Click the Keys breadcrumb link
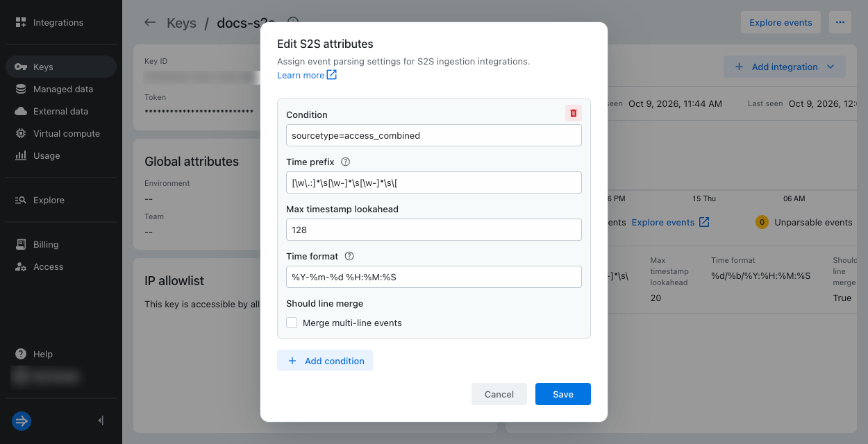Viewport: 868px width, 444px height. pos(182,23)
